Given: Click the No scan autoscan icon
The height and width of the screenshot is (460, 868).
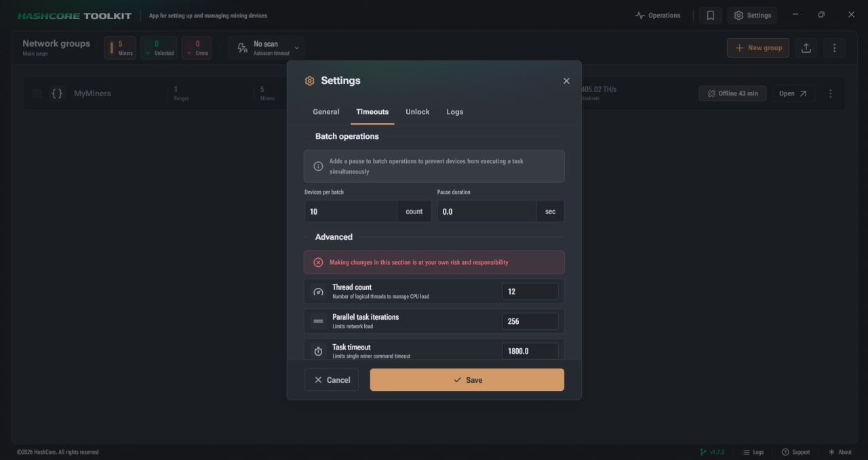Looking at the screenshot, I should pos(242,48).
